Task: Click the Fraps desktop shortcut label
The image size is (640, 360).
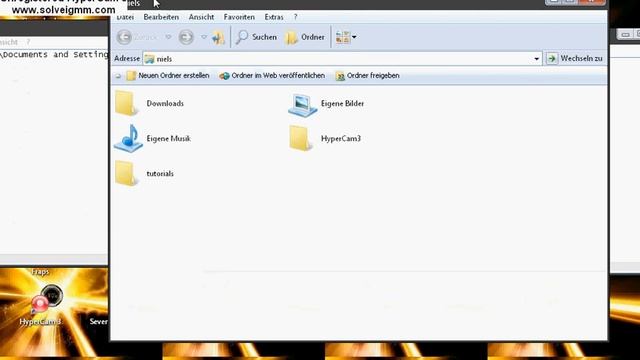Action: click(x=40, y=272)
